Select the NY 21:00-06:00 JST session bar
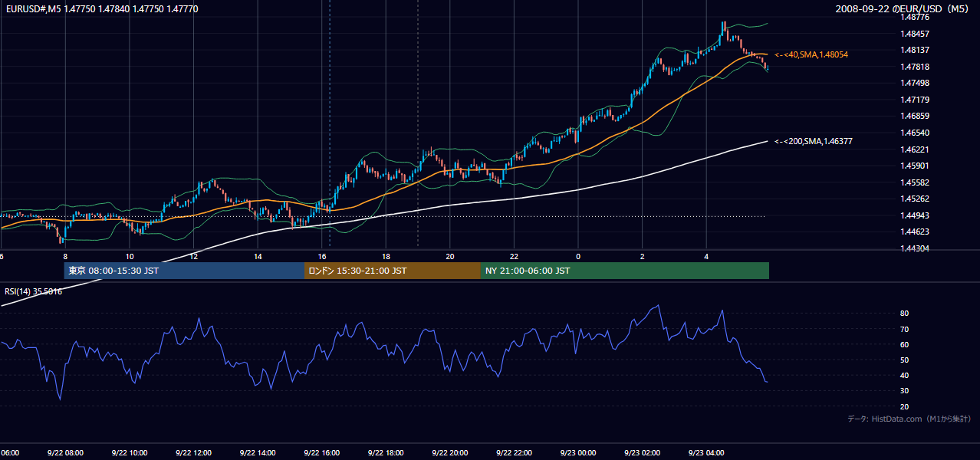The width and height of the screenshot is (980, 460). pyautogui.click(x=625, y=271)
